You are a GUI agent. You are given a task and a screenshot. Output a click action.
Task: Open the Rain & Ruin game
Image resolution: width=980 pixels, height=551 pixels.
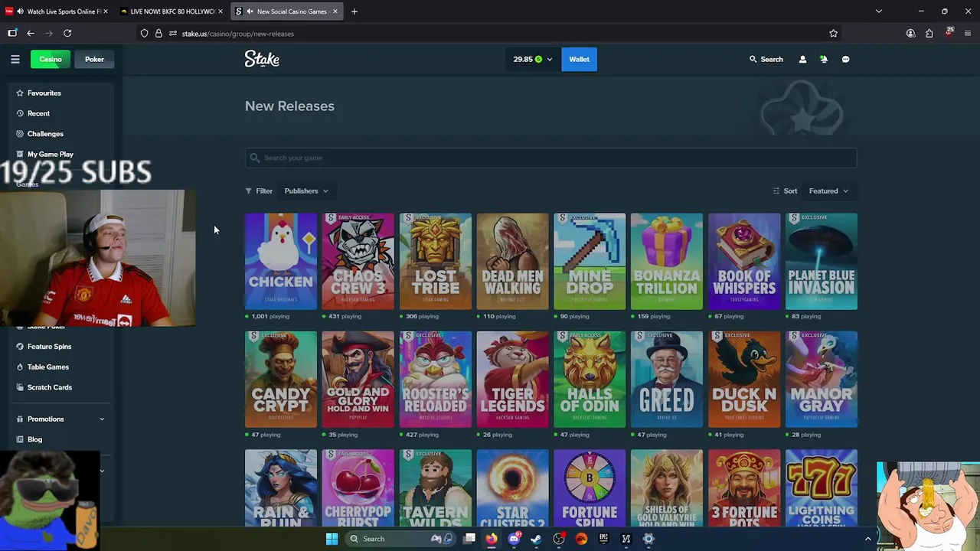tap(281, 487)
